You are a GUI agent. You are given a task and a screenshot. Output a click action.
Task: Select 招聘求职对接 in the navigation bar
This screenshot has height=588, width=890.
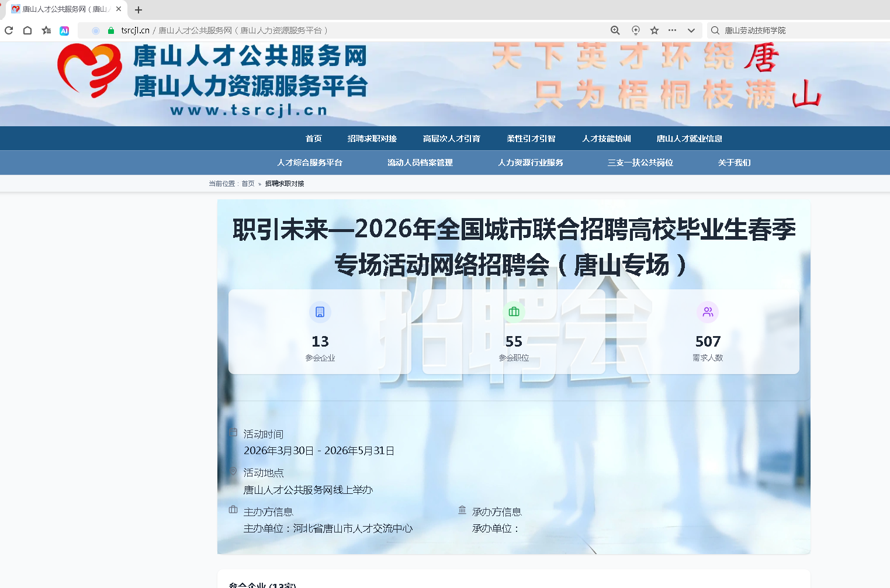pyautogui.click(x=372, y=139)
